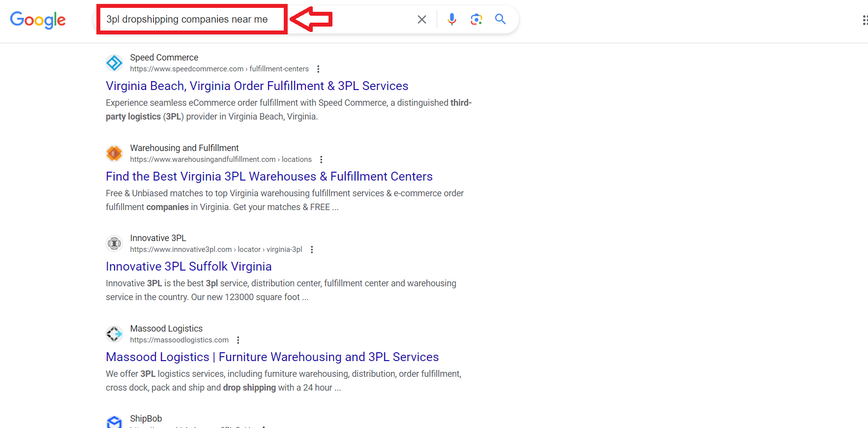868x428 pixels.
Task: Open Massood Logistics Furniture Warehousing link
Action: click(272, 357)
